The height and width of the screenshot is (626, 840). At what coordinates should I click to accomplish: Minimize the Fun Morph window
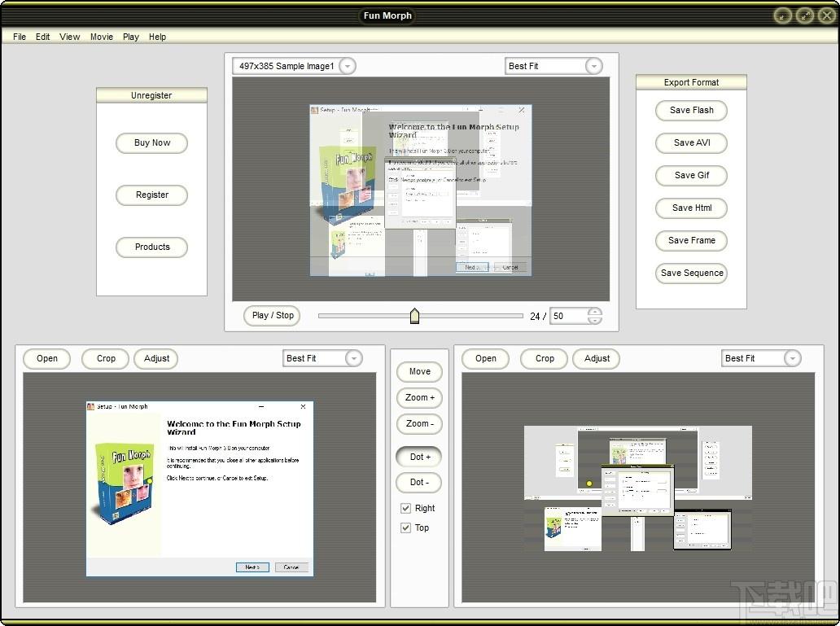[782, 15]
